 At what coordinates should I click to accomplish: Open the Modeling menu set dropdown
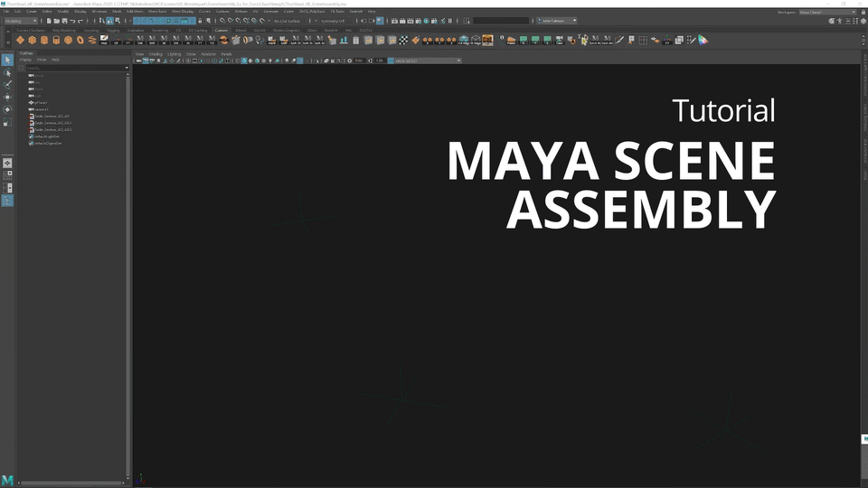[21, 20]
